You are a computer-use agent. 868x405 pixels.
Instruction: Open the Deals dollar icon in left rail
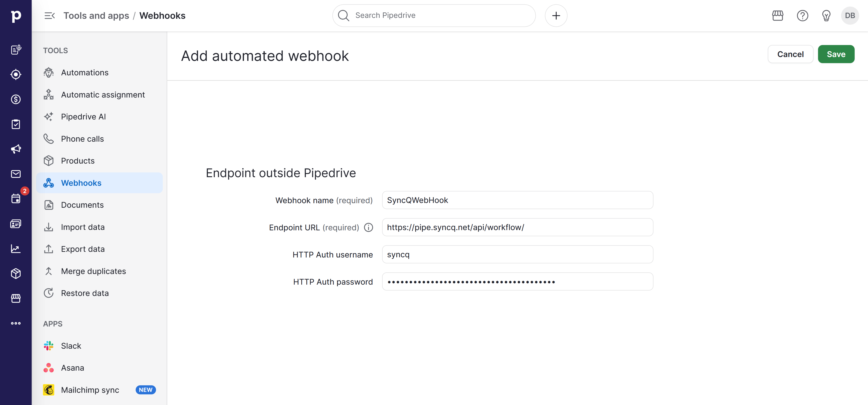(x=16, y=99)
